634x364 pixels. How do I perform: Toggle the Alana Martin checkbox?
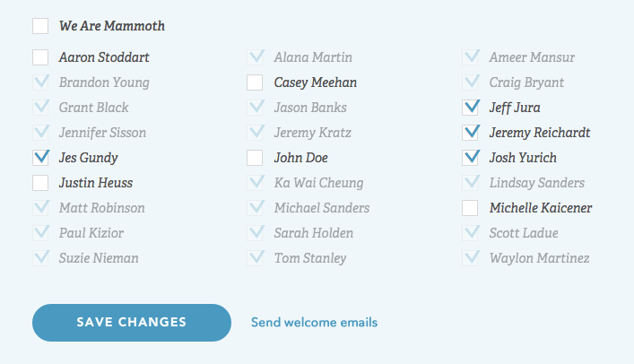(x=256, y=57)
